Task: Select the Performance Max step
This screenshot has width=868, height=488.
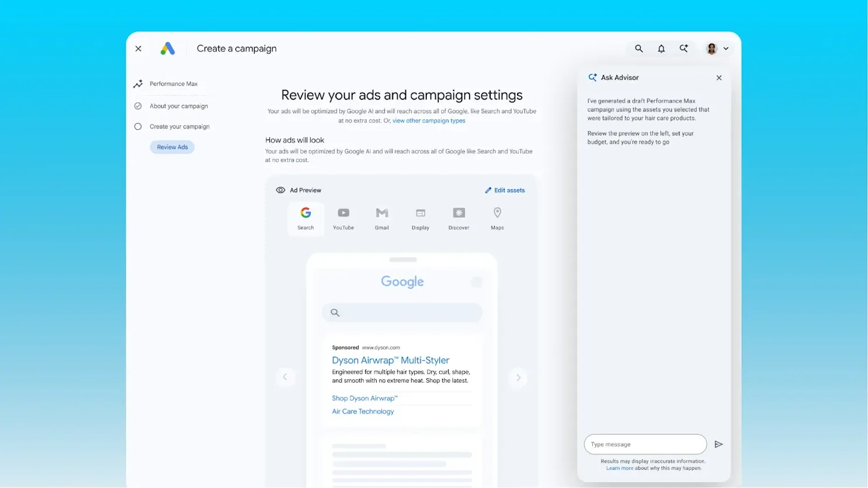Action: point(173,84)
